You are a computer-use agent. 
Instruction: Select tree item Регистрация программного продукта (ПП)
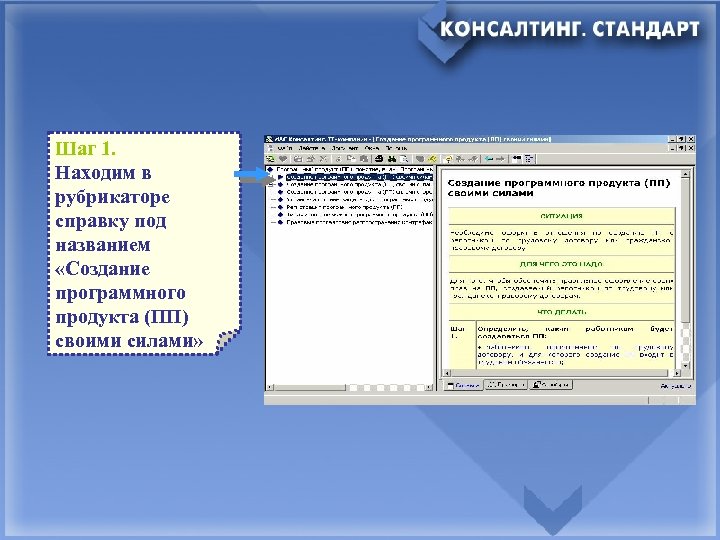click(x=343, y=207)
